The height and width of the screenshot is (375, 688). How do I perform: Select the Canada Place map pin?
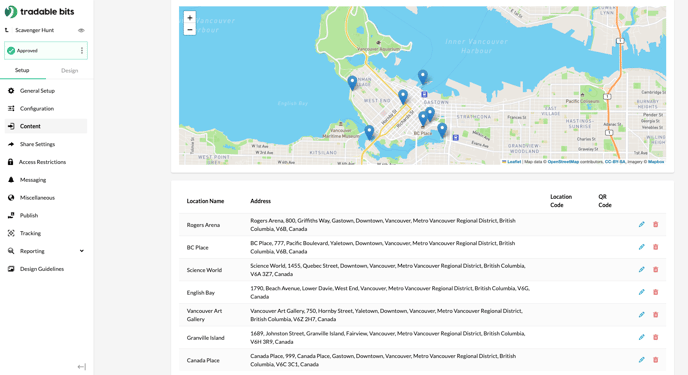[423, 77]
